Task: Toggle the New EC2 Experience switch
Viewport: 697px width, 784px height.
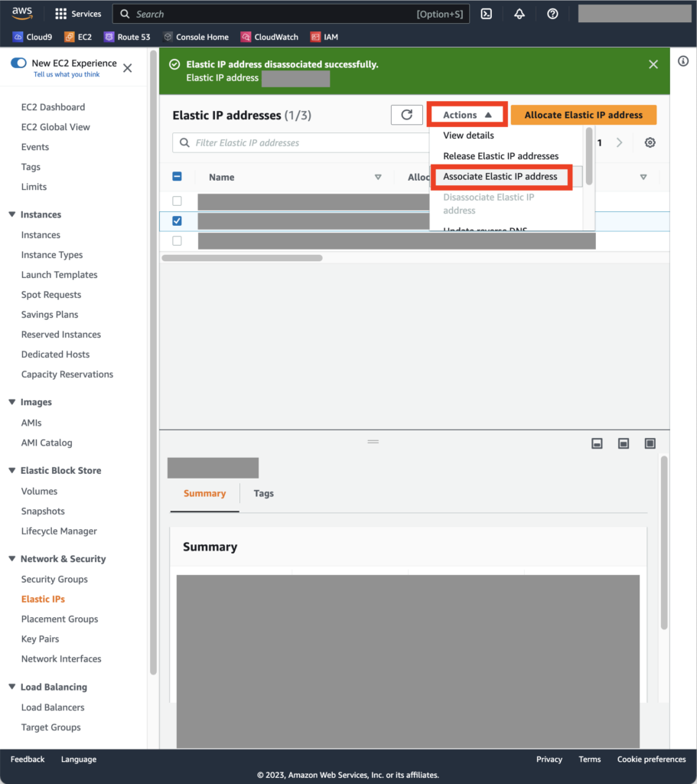Action: (18, 63)
